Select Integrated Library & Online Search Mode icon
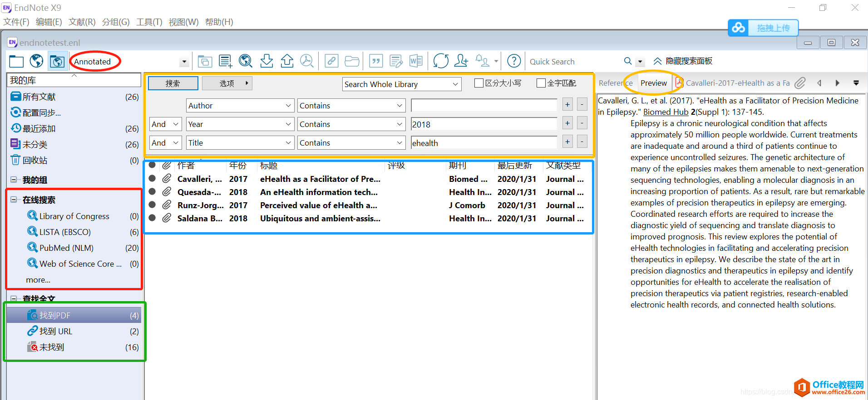This screenshot has width=868, height=400. tap(57, 61)
